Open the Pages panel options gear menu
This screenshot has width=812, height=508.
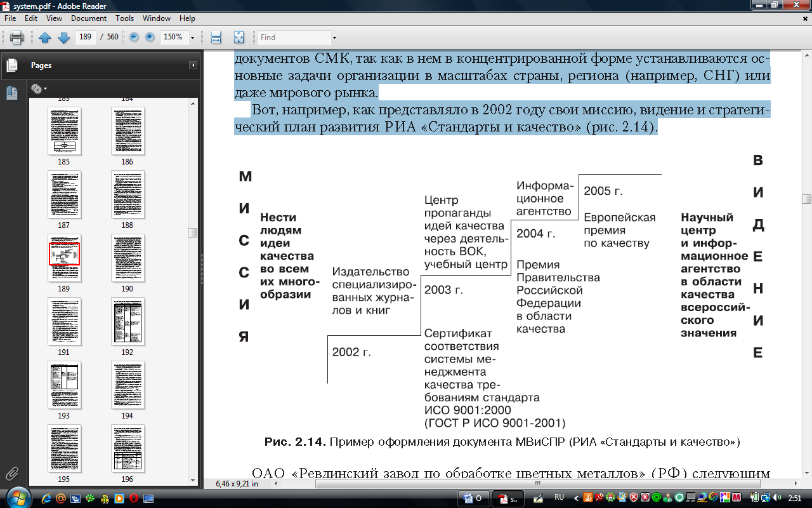coord(38,88)
